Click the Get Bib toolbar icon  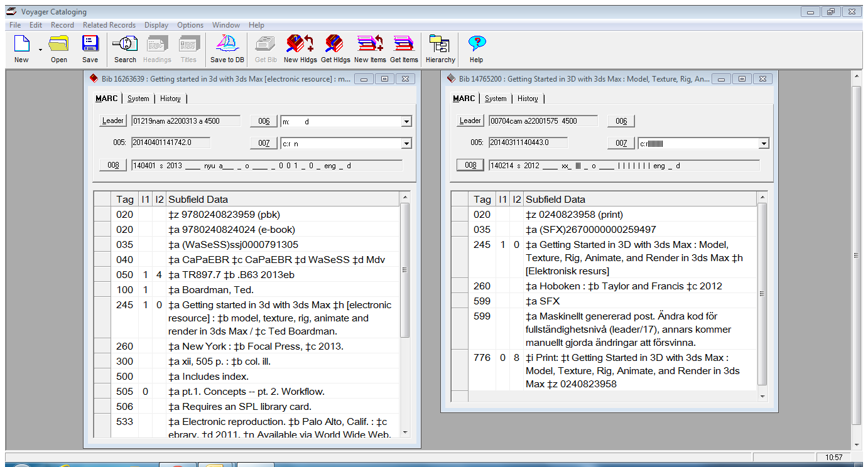[266, 49]
